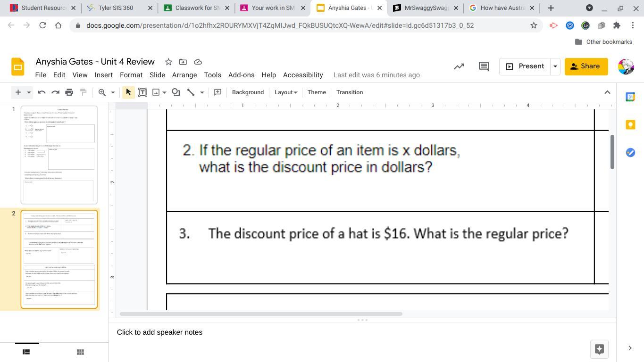Click the horizontal scrollbar below the slide
Viewport: 644px width, 362px height.
261,314
